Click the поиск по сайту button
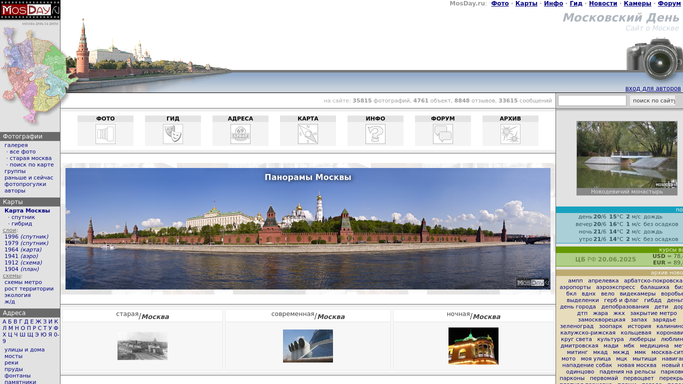The image size is (683, 384). (x=653, y=101)
